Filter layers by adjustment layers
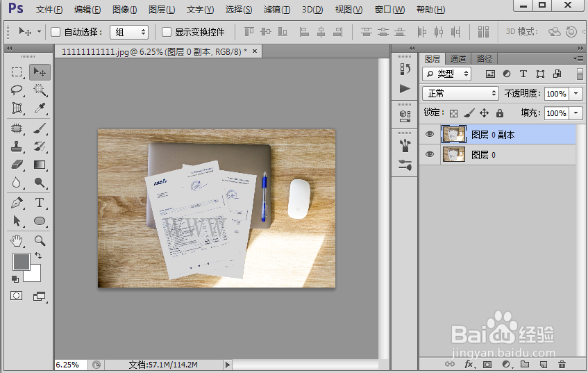Image resolution: width=588 pixels, height=373 pixels. point(507,74)
